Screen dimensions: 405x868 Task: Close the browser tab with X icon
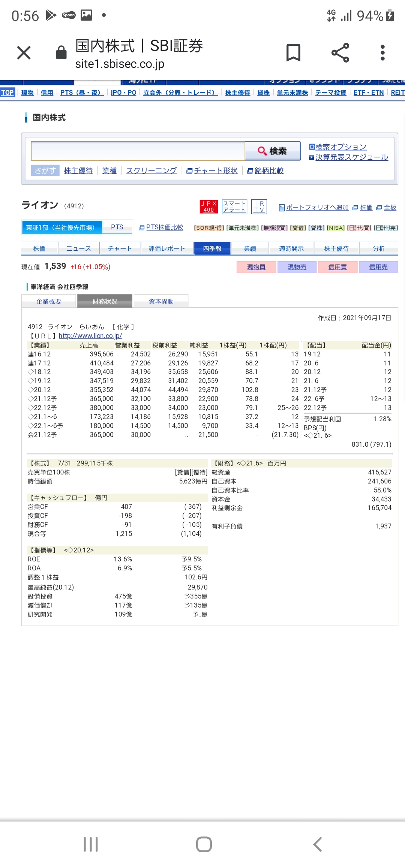click(24, 53)
